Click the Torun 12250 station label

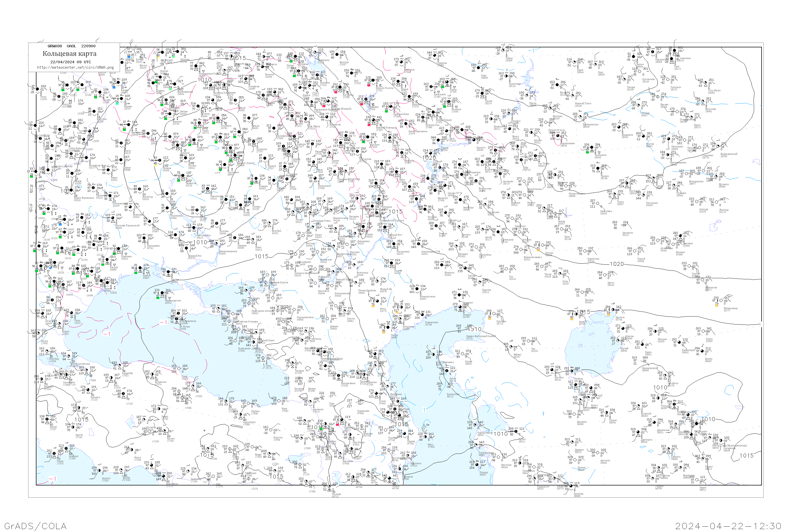pos(43,98)
